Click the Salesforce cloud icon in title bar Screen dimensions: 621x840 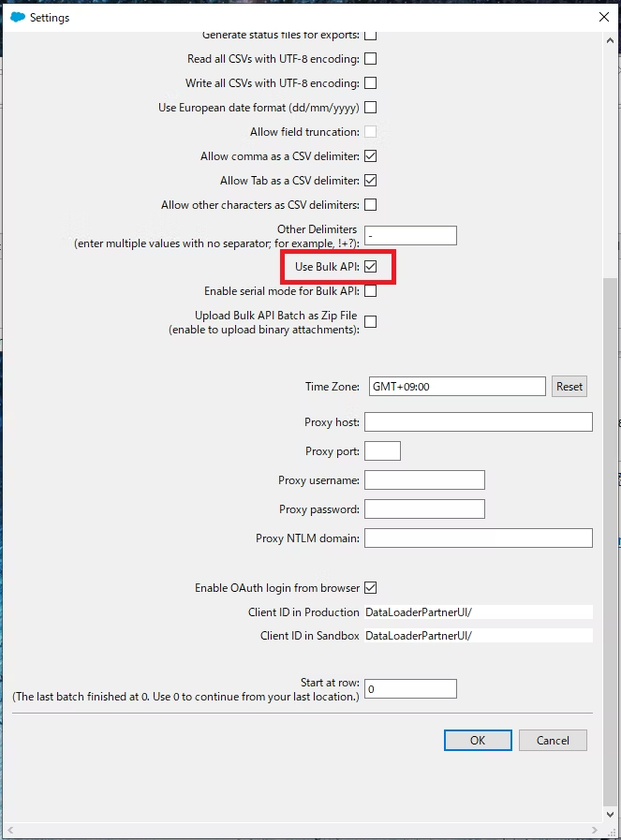pos(18,17)
